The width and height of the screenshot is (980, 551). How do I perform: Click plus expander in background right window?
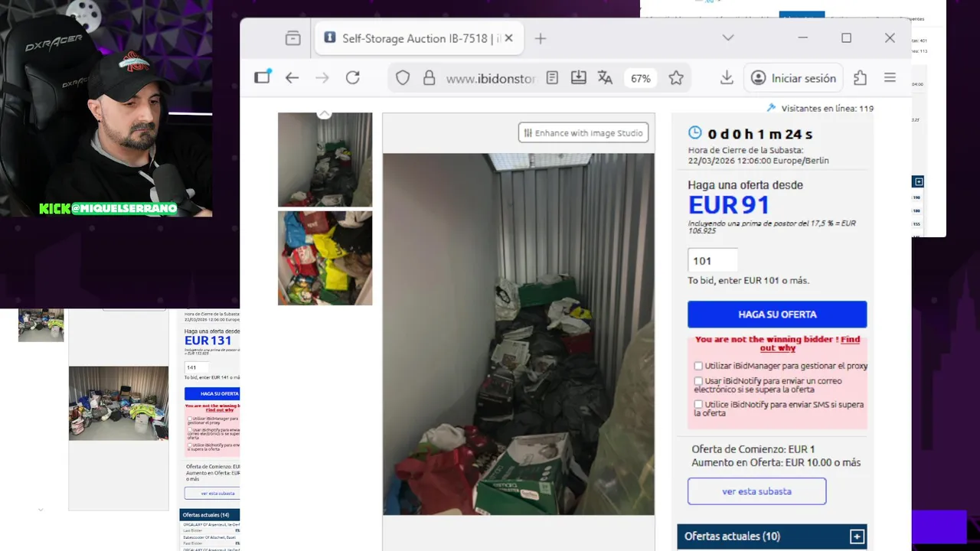919,181
